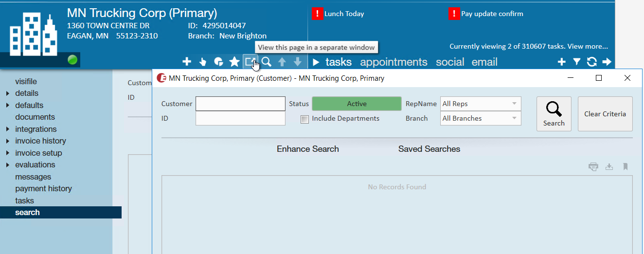This screenshot has width=644, height=254.
Task: Click the Customer name input field
Action: pos(240,104)
